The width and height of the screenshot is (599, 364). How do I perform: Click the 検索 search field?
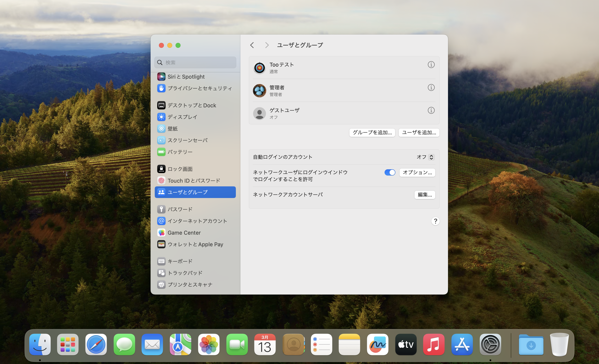tap(195, 62)
